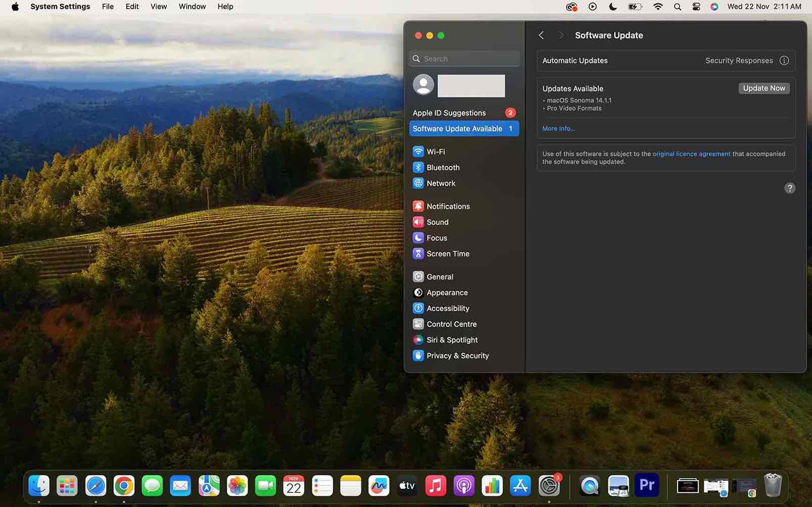Open Music from the dock
The width and height of the screenshot is (812, 507).
tap(435, 486)
